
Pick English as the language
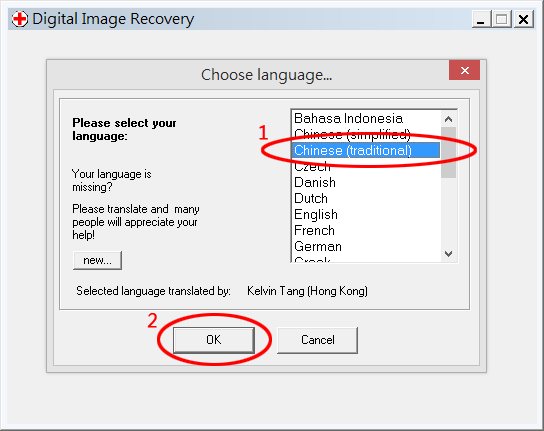point(366,214)
